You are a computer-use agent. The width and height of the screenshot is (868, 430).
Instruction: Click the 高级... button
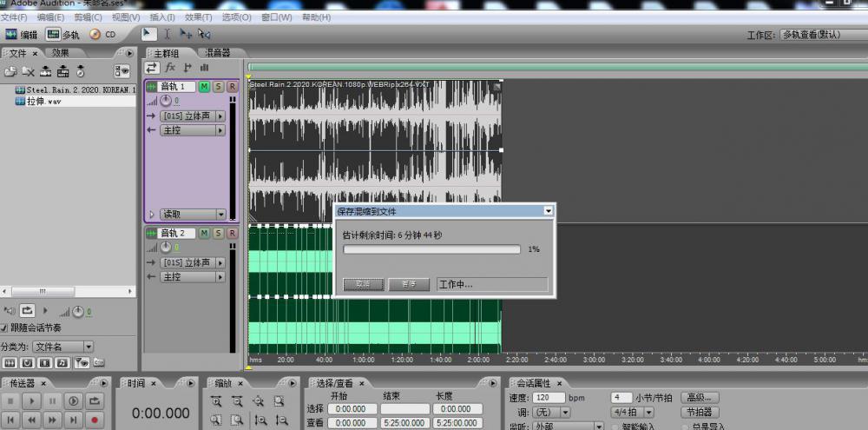click(700, 397)
